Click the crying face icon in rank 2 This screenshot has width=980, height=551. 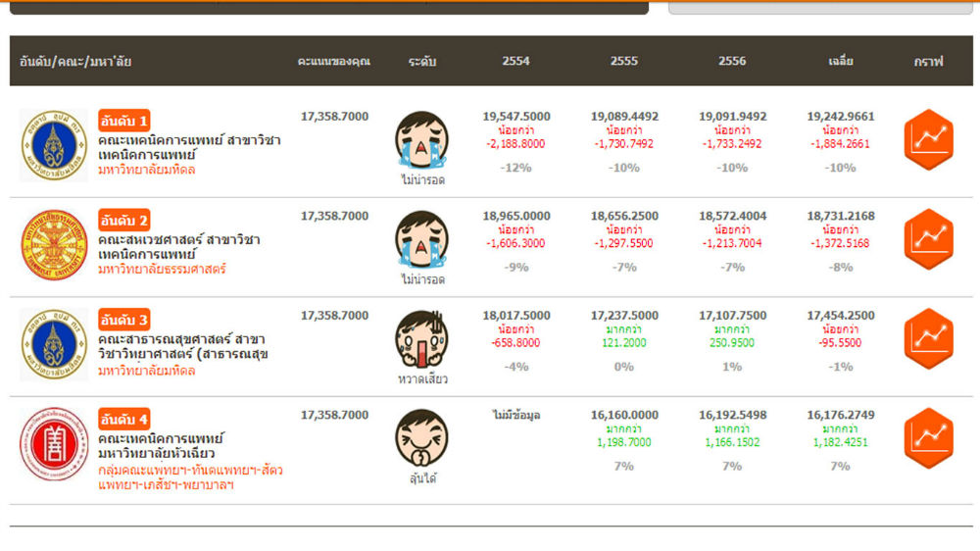(421, 240)
